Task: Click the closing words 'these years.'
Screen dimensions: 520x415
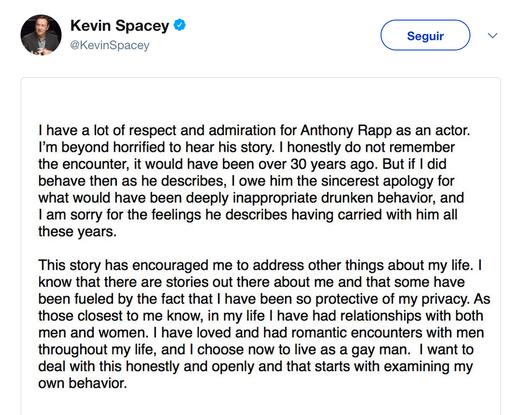Action: (x=78, y=232)
